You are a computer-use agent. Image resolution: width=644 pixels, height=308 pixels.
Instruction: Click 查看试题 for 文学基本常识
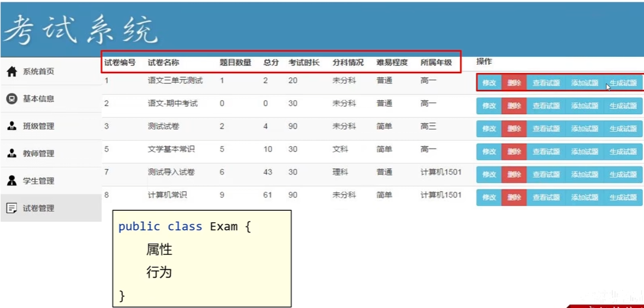click(x=546, y=152)
